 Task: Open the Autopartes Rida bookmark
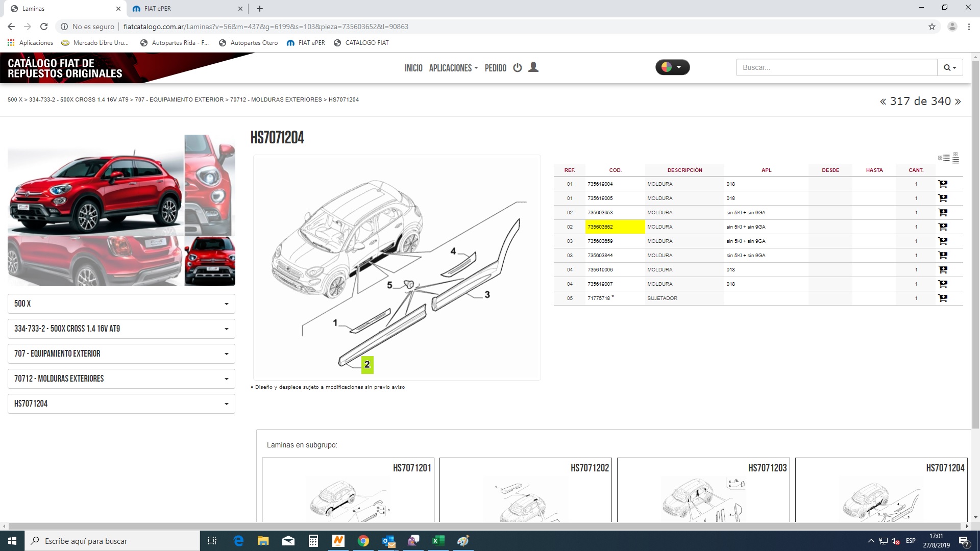pos(175,43)
